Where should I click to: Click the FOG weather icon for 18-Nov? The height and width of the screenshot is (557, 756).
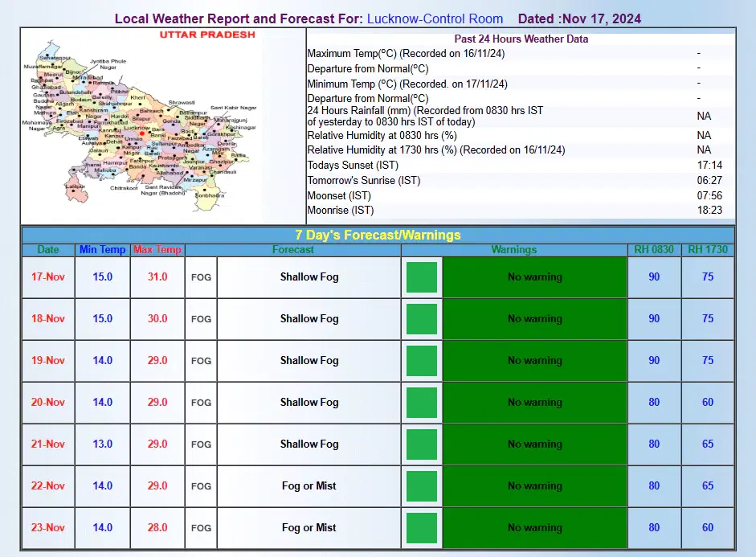tap(201, 319)
